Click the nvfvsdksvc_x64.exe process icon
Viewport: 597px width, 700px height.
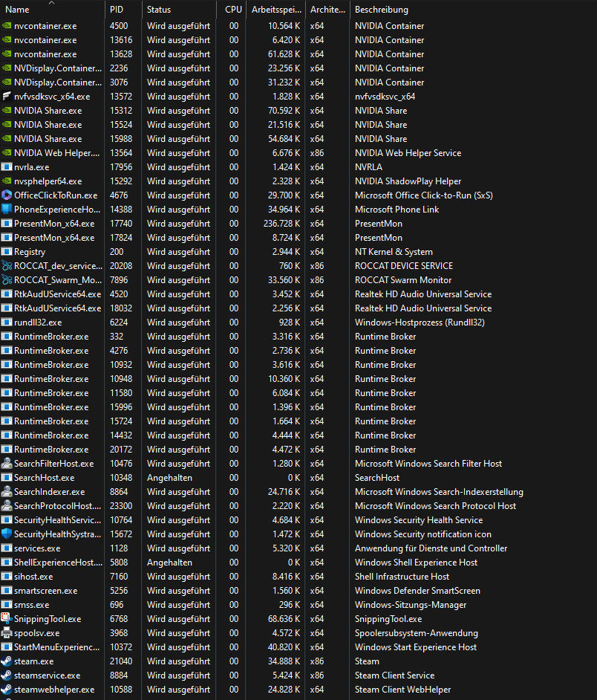pyautogui.click(x=6, y=97)
